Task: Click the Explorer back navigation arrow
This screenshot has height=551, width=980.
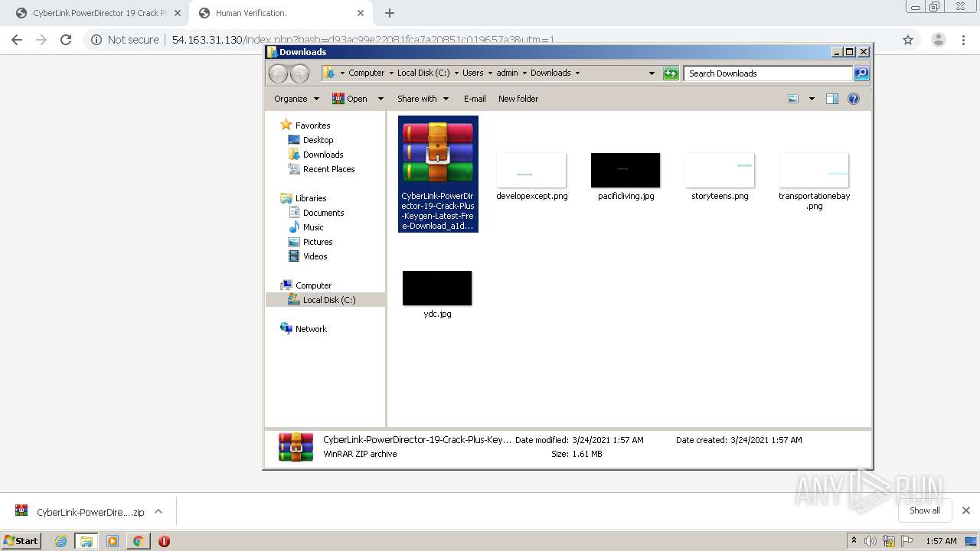Action: (x=278, y=73)
